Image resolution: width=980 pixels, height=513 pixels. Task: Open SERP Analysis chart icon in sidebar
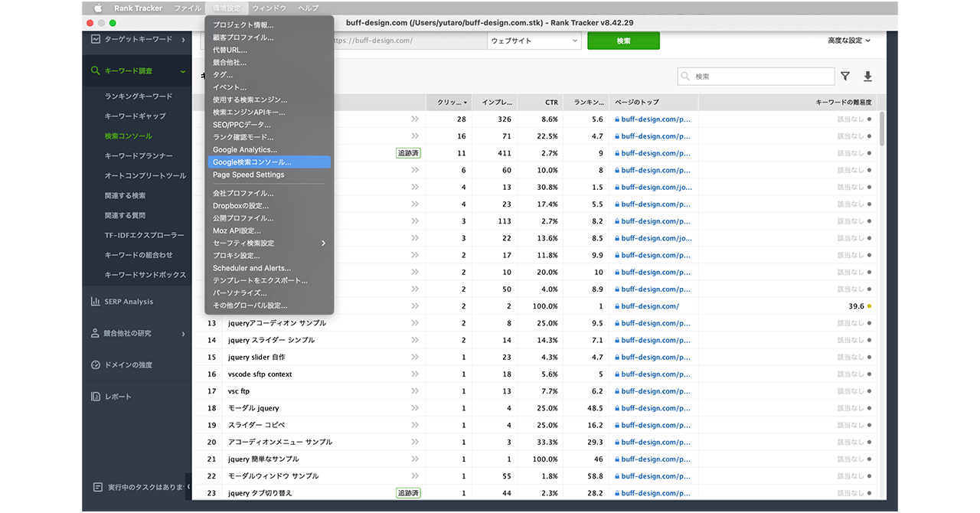click(x=96, y=302)
